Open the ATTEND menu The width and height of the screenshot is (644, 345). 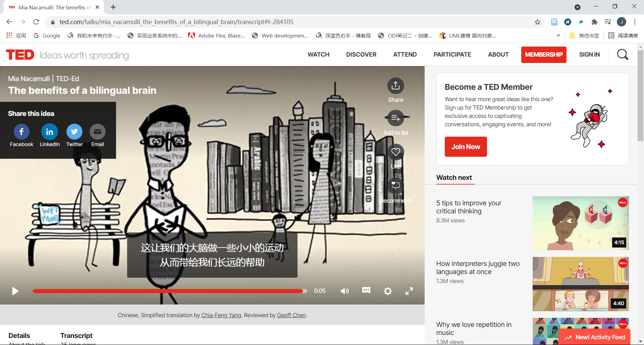405,55
